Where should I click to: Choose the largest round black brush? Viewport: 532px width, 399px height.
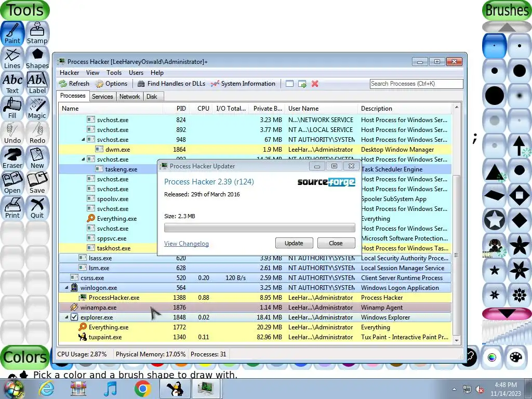[x=495, y=96]
